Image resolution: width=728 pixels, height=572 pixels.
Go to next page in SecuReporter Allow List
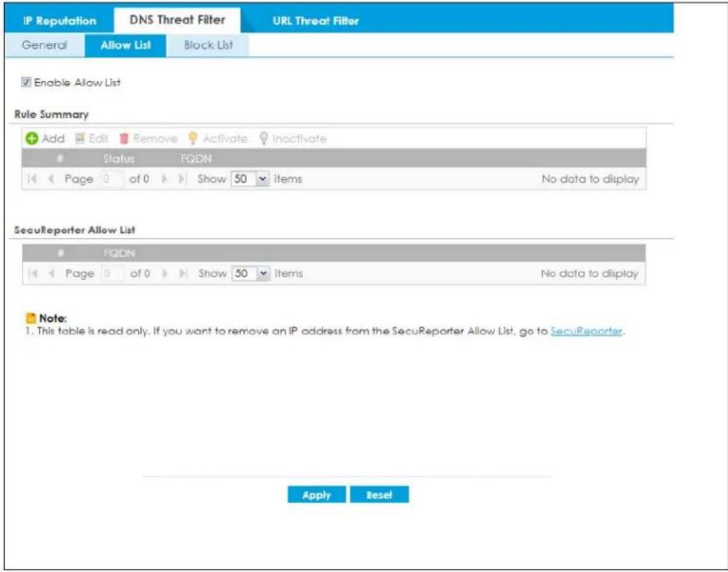tap(165, 274)
